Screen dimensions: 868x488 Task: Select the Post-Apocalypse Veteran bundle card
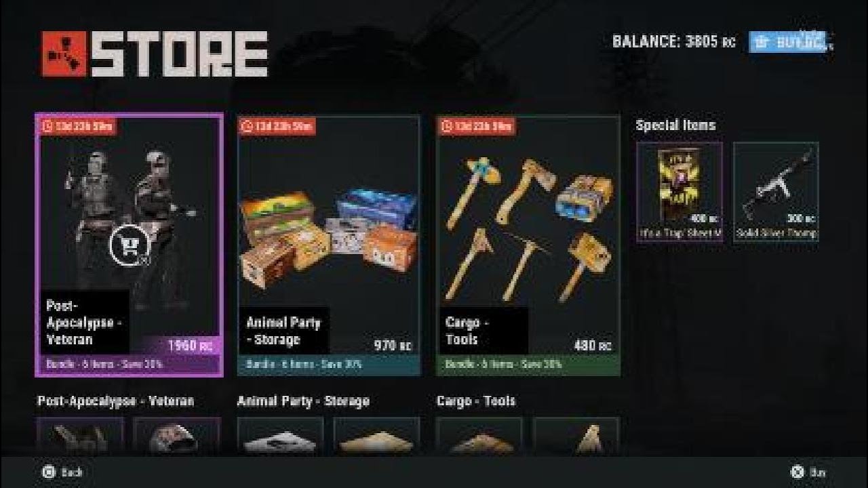(129, 245)
